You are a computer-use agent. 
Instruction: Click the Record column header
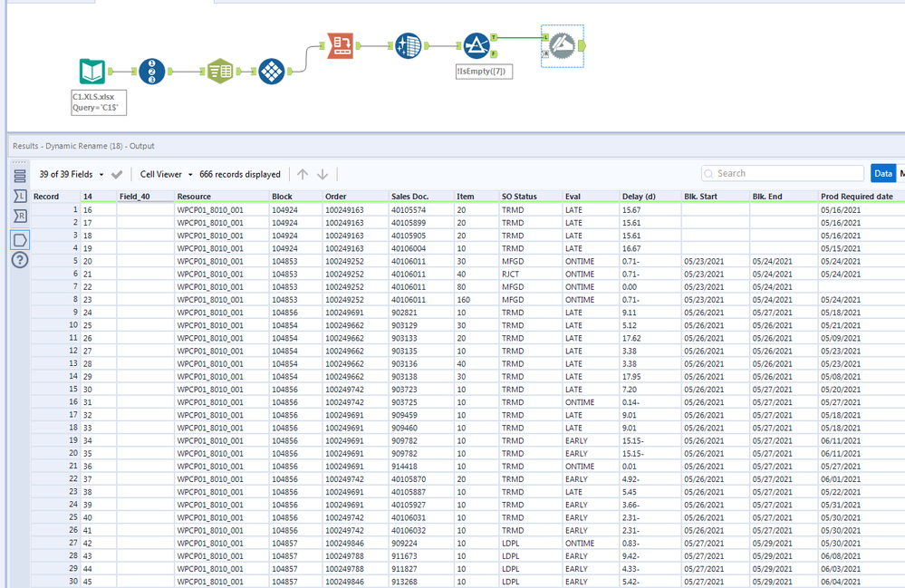click(55, 197)
